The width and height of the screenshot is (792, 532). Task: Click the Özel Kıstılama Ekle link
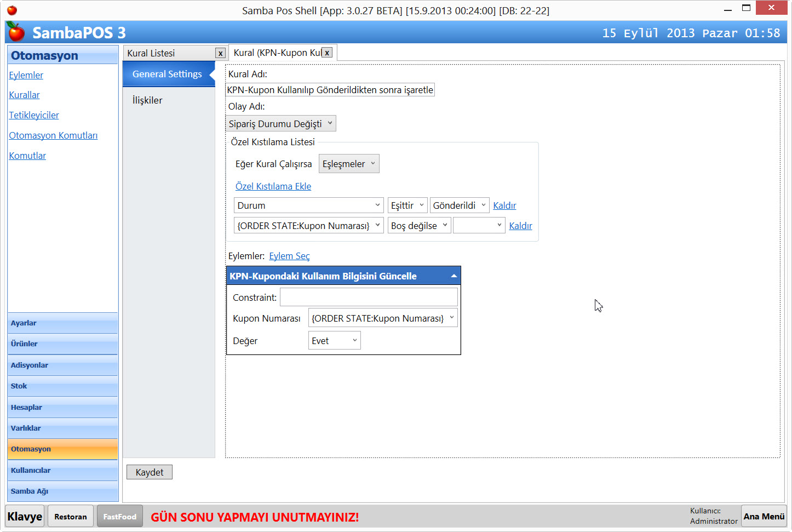click(273, 186)
